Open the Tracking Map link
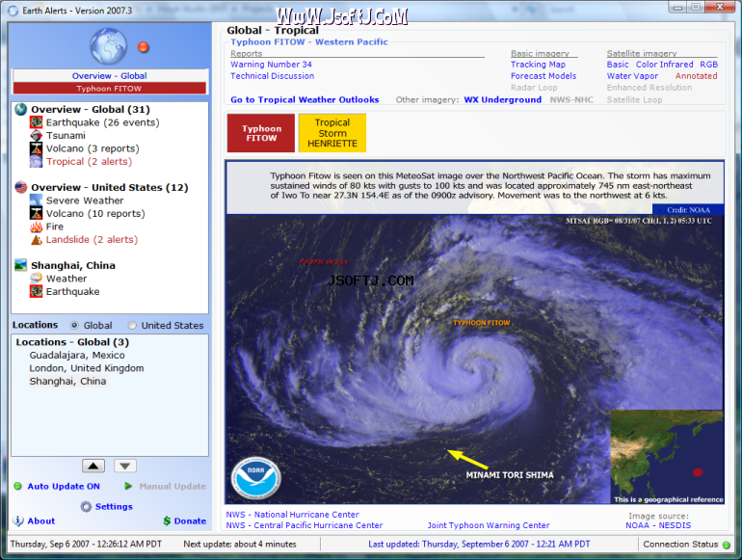742x560 pixels. [x=538, y=65]
